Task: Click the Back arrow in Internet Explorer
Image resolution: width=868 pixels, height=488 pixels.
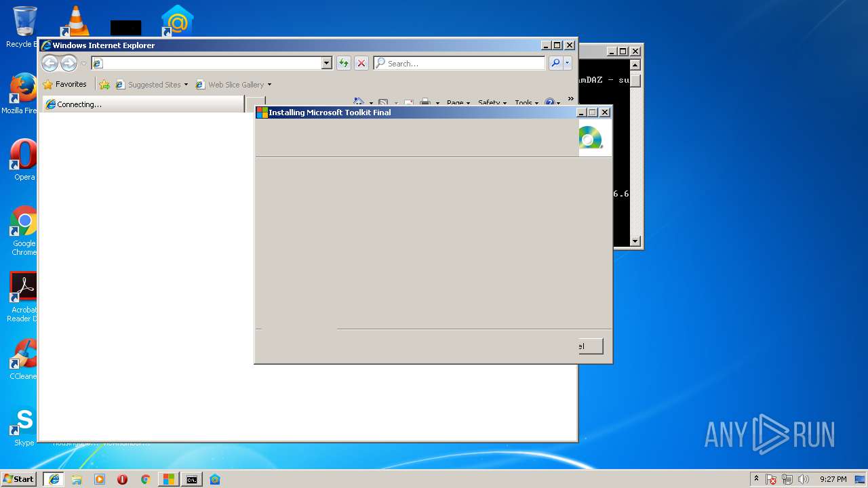Action: [x=50, y=63]
